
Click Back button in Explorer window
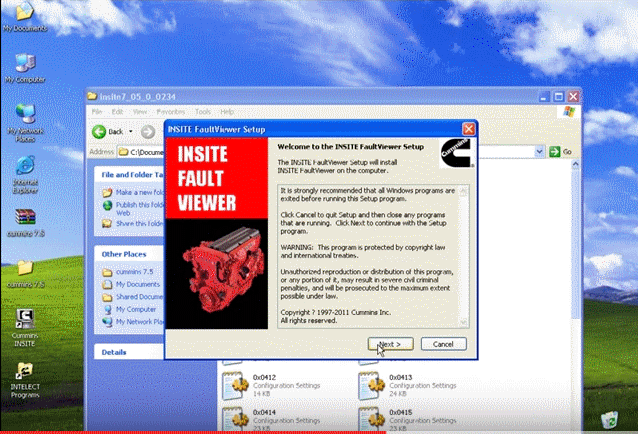[108, 131]
